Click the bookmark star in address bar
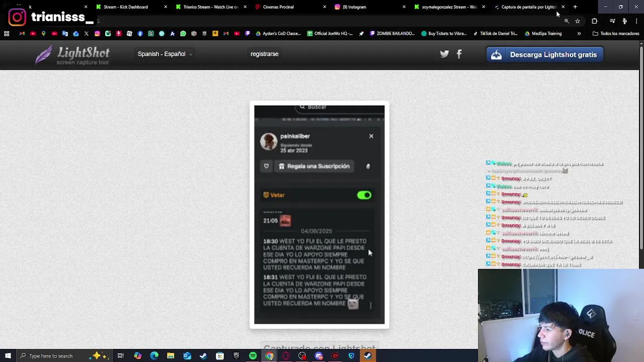The height and width of the screenshot is (362, 644). coord(578,21)
